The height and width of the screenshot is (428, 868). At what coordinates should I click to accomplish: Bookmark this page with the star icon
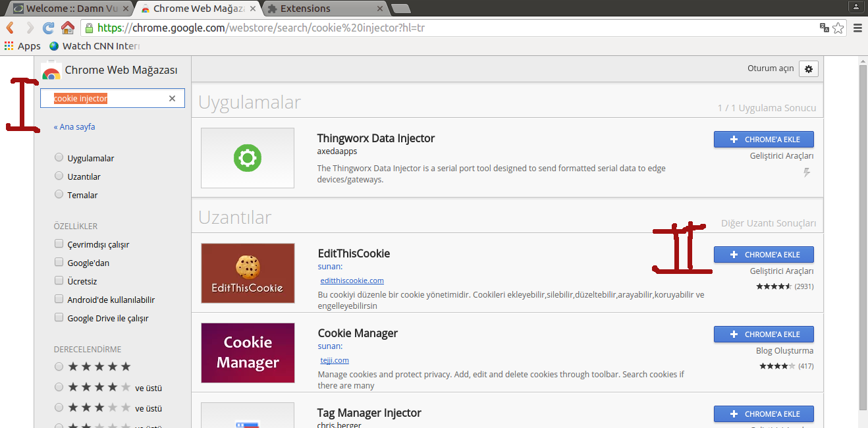click(x=838, y=28)
